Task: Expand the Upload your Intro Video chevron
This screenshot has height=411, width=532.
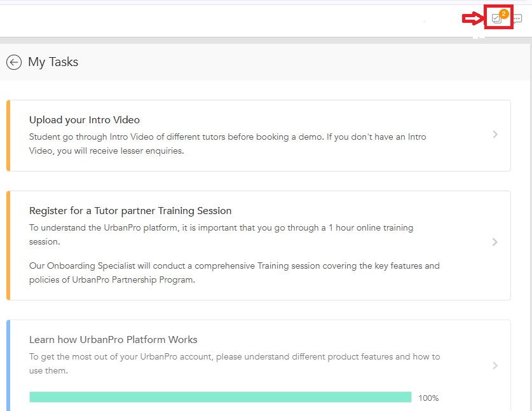Action: tap(495, 135)
